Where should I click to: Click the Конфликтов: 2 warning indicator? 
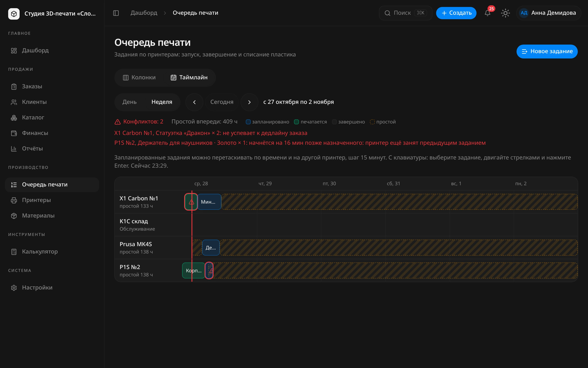139,122
